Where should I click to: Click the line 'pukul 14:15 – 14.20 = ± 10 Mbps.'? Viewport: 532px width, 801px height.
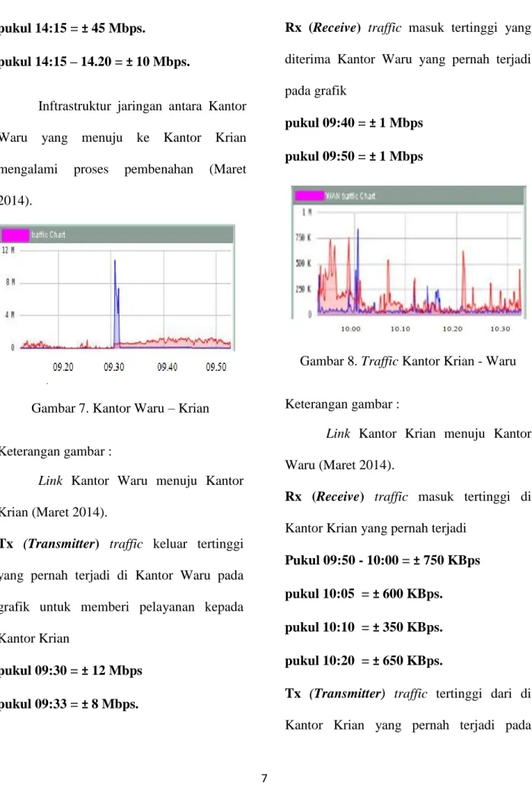tap(95, 62)
